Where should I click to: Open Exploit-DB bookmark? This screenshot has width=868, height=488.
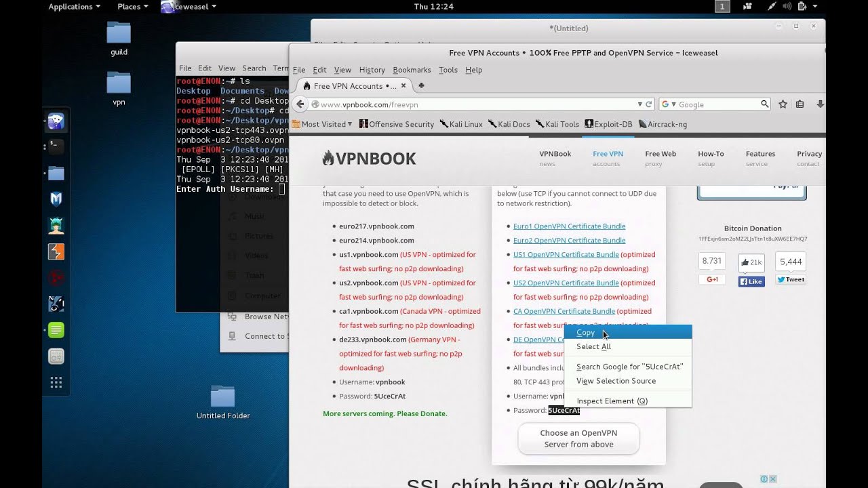click(x=608, y=124)
